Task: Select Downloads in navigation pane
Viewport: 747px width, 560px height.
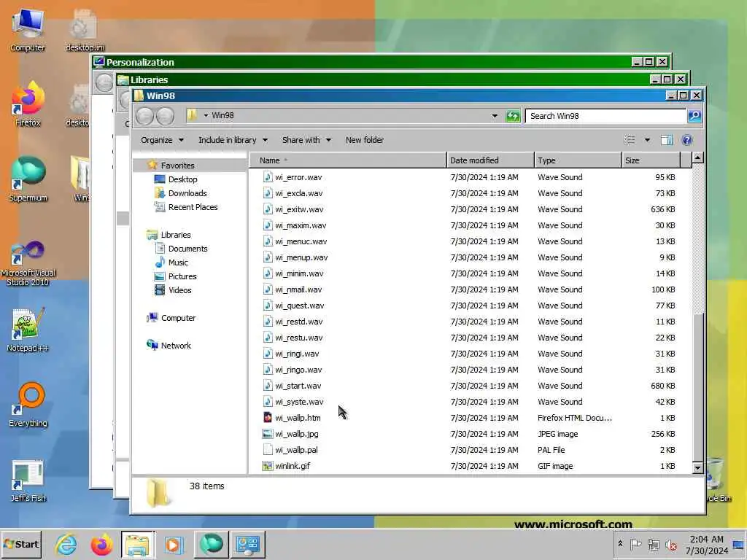Action: pyautogui.click(x=187, y=192)
